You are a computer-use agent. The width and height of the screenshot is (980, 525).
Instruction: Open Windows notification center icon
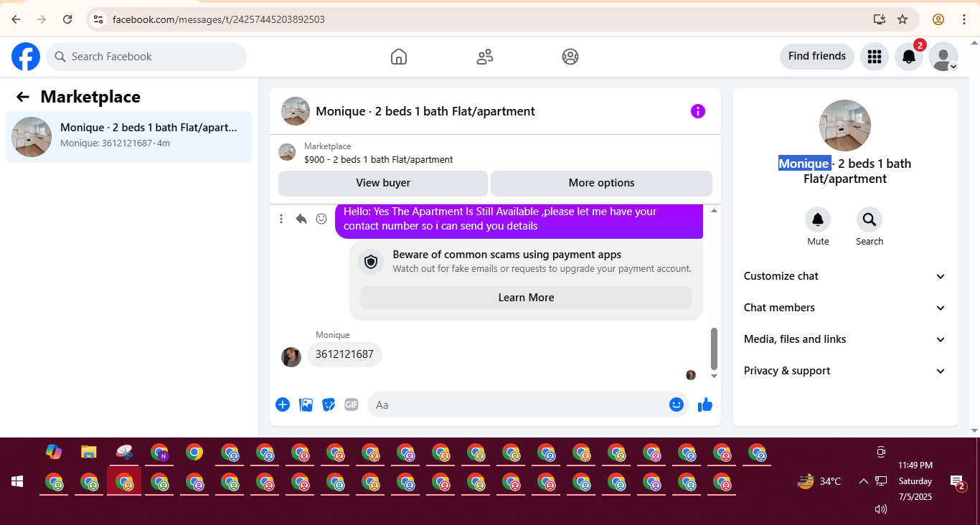957,483
